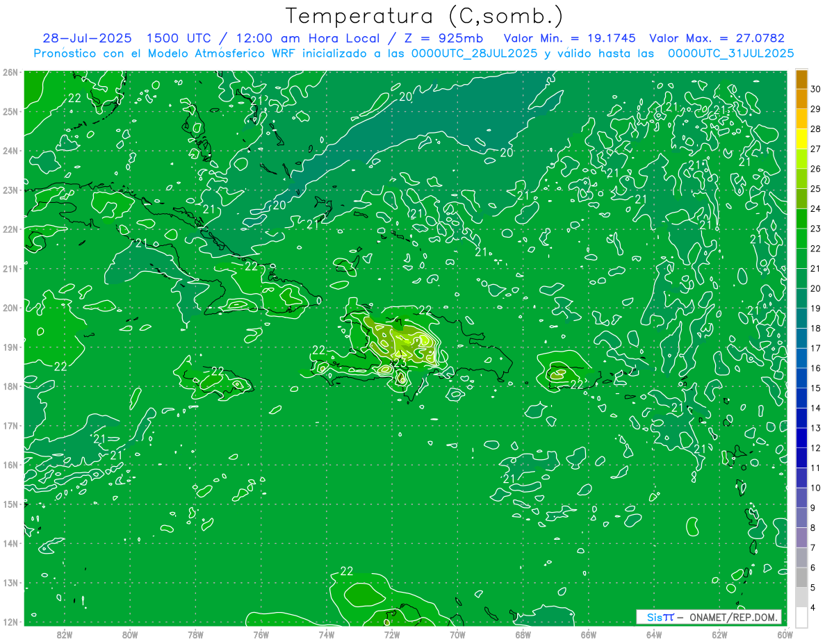
Task: Click the 26N latitude axis label
Action: (x=10, y=72)
